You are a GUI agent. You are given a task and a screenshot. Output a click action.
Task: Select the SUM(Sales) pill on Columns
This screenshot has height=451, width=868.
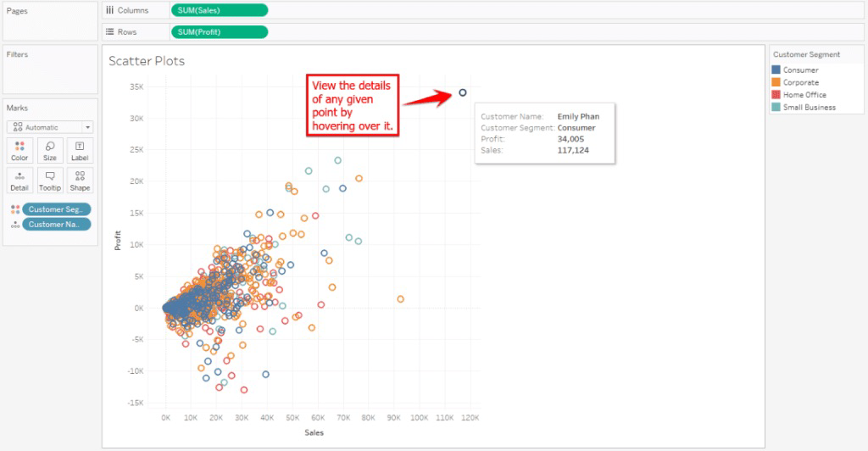coord(219,10)
